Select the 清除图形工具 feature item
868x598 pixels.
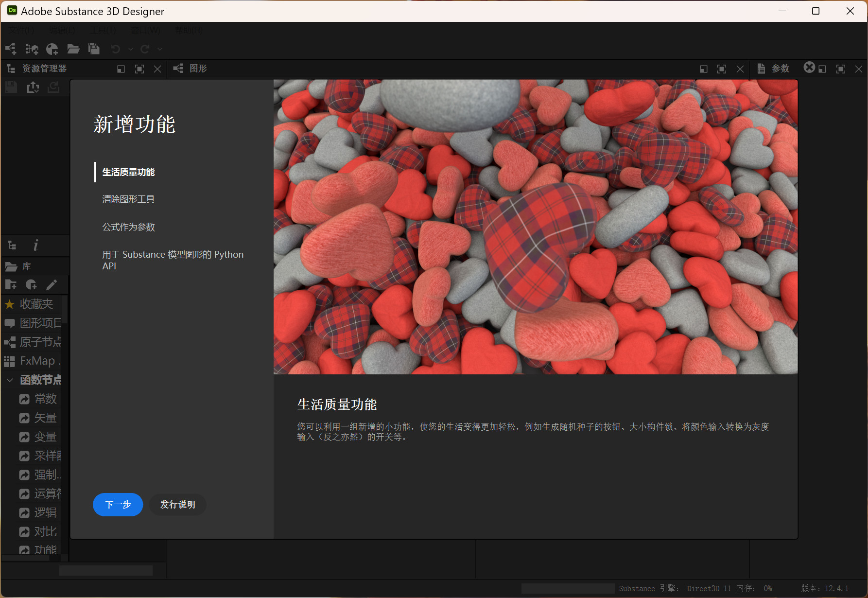[128, 199]
